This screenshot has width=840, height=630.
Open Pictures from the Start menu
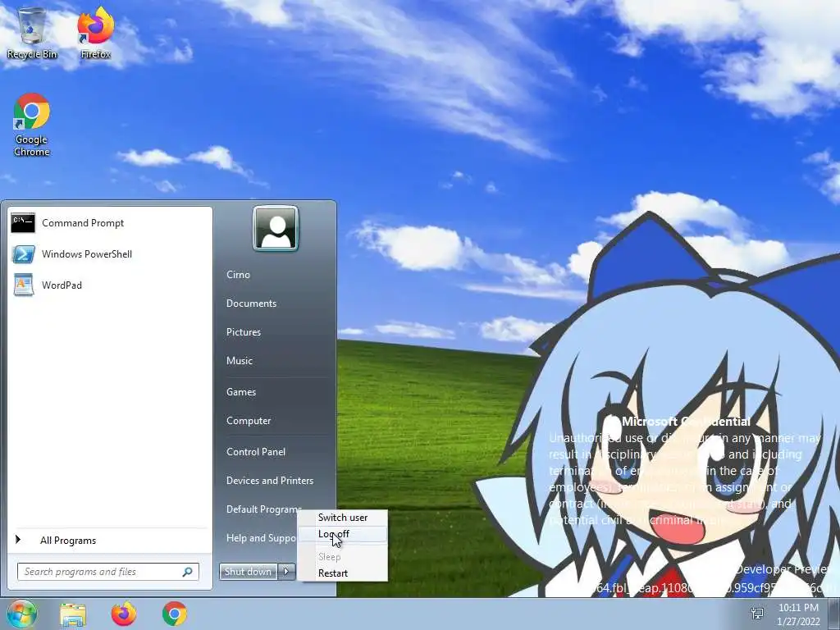(x=244, y=332)
